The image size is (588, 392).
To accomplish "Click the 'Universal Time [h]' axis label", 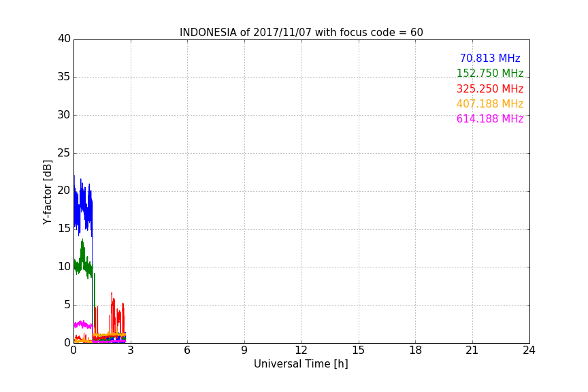I will (x=301, y=364).
